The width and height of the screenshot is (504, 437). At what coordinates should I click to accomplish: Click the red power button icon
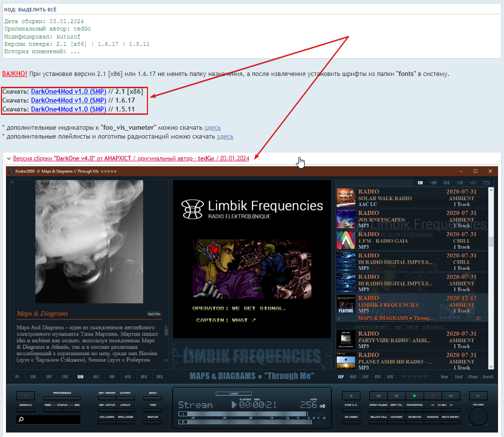[25, 396]
